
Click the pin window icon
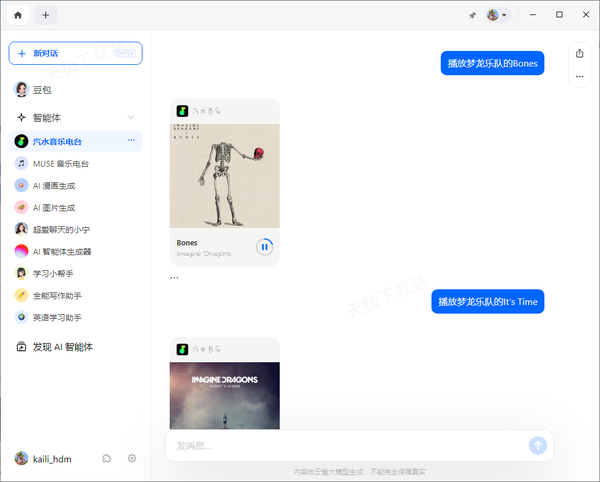[472, 15]
